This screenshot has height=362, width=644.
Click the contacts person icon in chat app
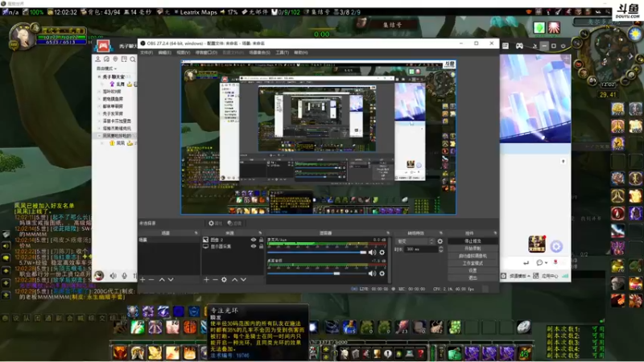[x=97, y=60]
